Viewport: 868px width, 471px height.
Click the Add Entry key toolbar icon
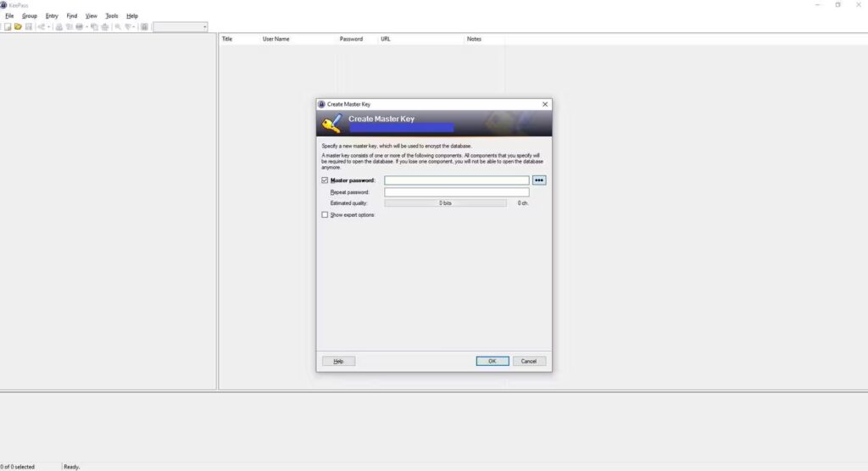tap(41, 26)
